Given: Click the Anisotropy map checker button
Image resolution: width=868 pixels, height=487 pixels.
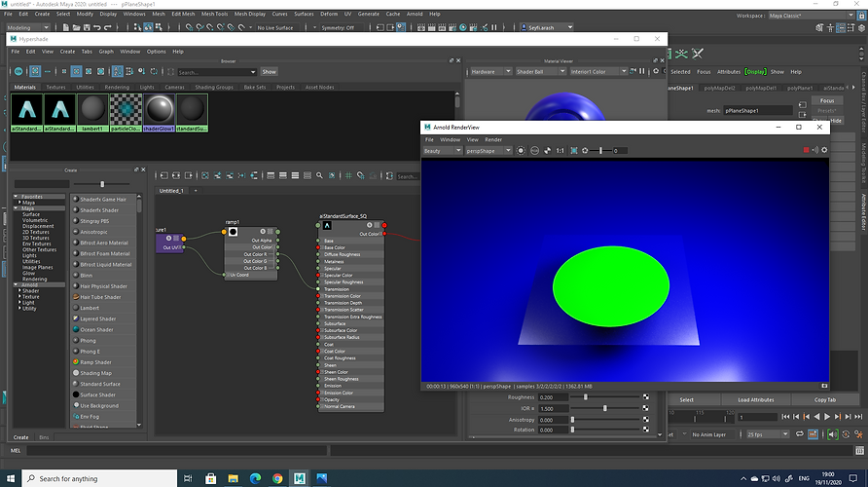Looking at the screenshot, I should tap(645, 420).
